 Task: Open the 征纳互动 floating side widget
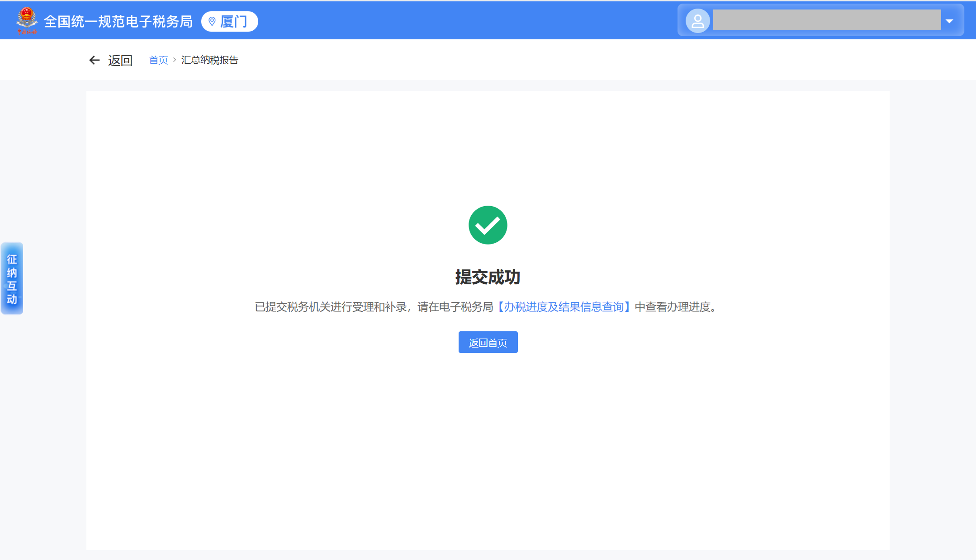tap(12, 278)
